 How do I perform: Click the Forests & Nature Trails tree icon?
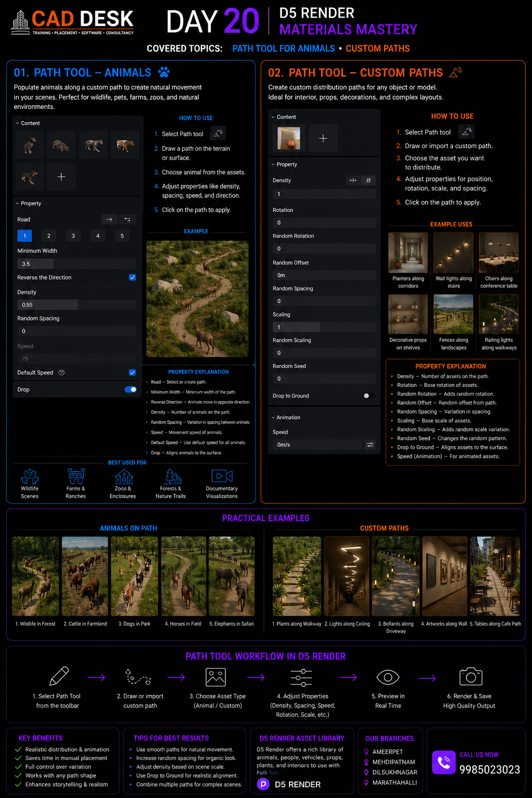pyautogui.click(x=173, y=476)
